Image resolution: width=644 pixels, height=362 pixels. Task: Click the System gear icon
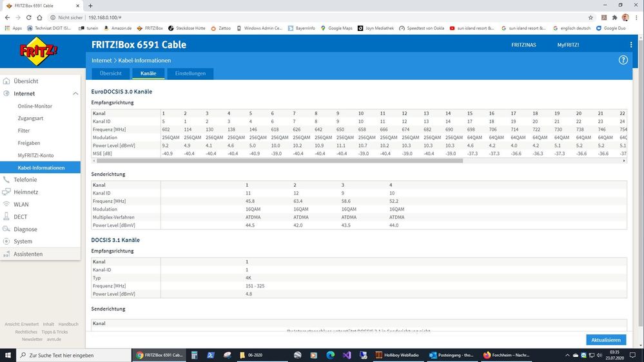(x=6, y=242)
